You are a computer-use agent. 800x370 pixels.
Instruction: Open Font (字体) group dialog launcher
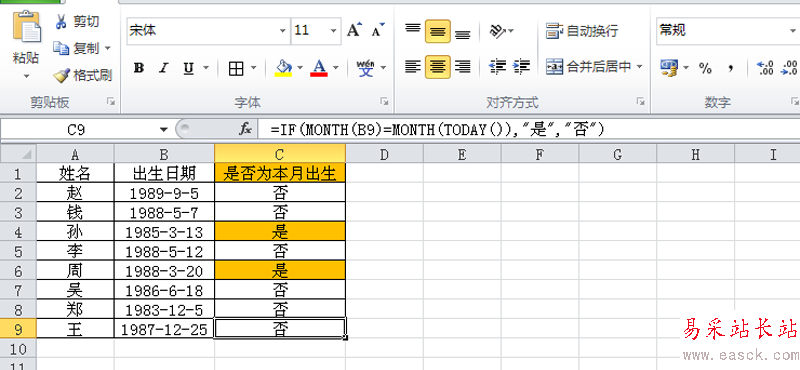(x=384, y=102)
